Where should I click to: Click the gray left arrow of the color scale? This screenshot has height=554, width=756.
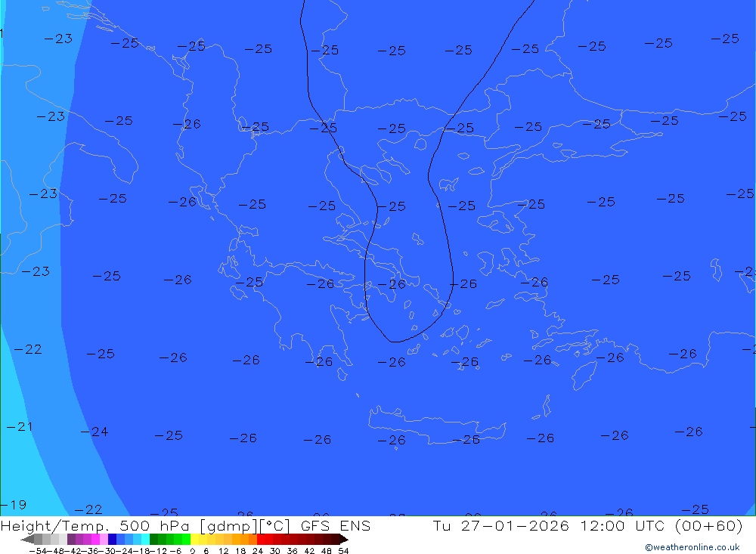27,540
